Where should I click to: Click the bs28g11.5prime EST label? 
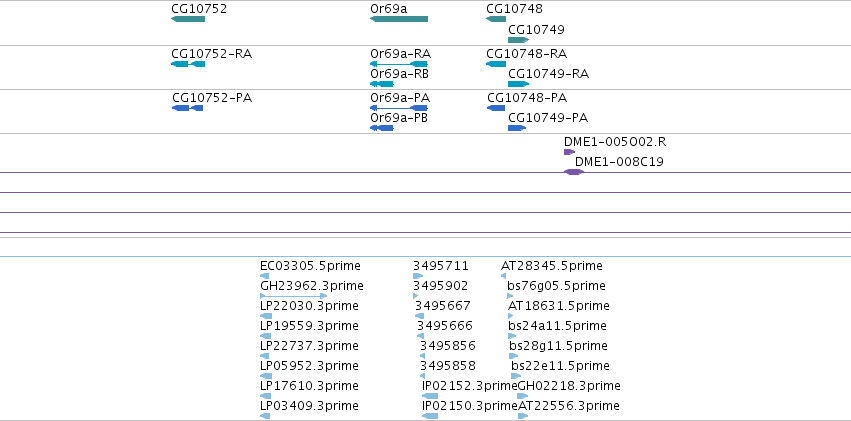click(558, 346)
